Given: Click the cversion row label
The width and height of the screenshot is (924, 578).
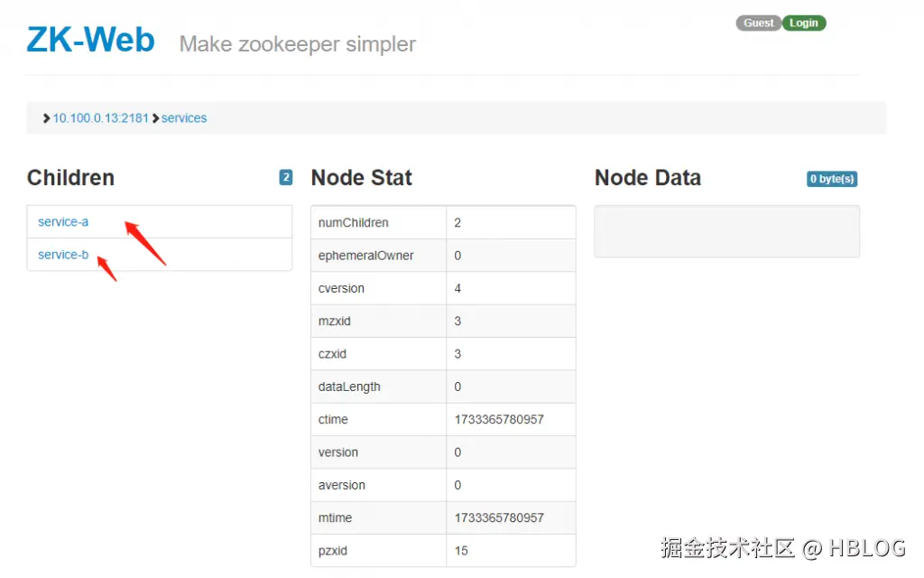Looking at the screenshot, I should [x=341, y=289].
